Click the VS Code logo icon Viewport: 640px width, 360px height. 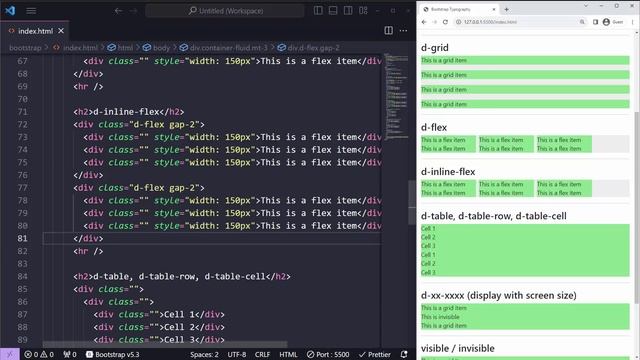[x=10, y=11]
